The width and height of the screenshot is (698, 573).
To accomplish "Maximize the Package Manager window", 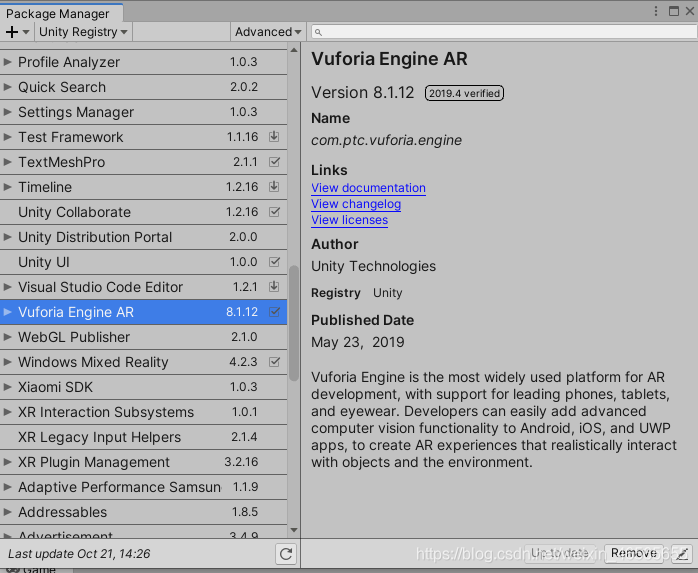I will click(674, 11).
